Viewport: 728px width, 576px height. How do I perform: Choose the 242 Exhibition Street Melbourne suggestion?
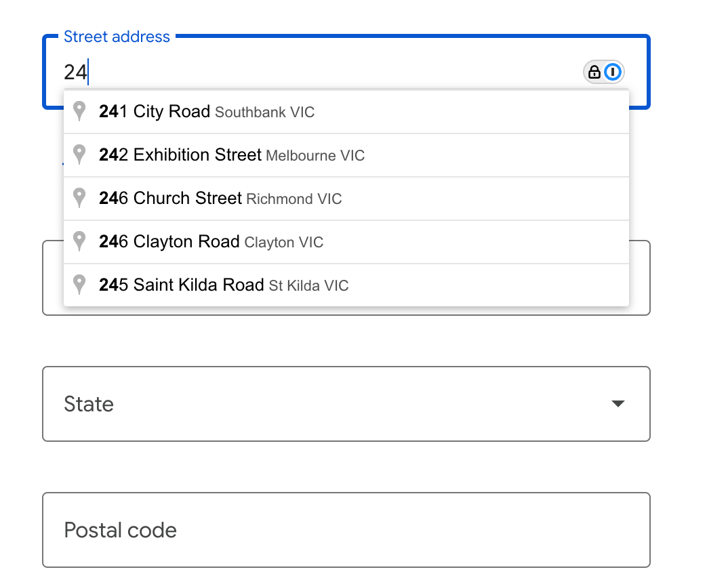click(346, 155)
